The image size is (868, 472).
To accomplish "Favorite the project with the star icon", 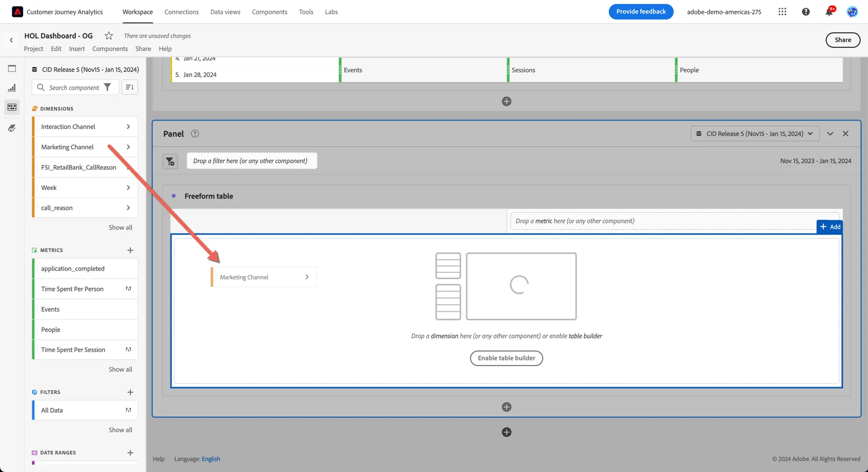I will click(x=108, y=35).
